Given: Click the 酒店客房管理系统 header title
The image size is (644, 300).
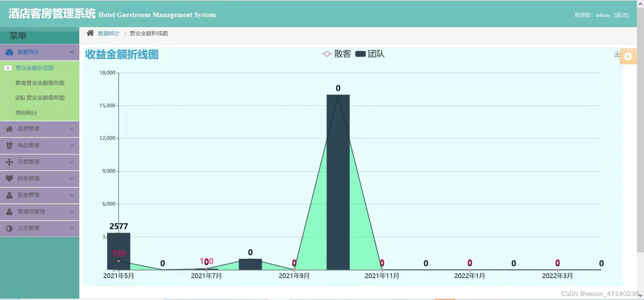Looking at the screenshot, I should pyautogui.click(x=52, y=13).
